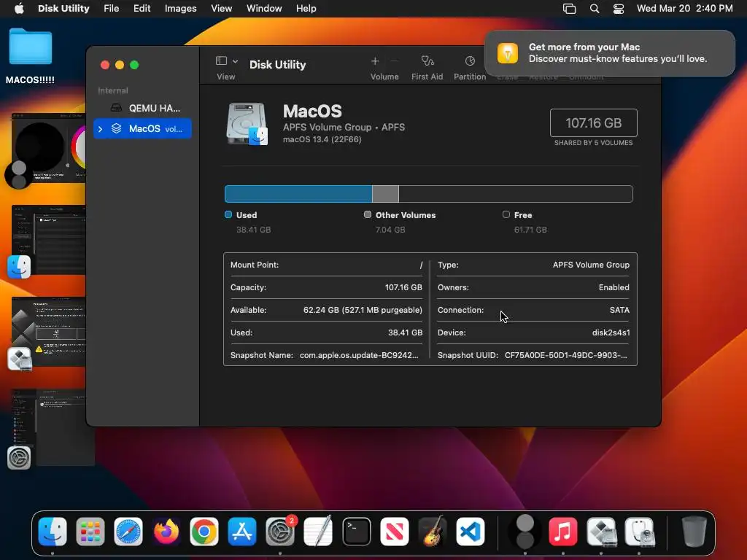Open Visual Studio Code from the Dock
The height and width of the screenshot is (560, 747).
(471, 532)
